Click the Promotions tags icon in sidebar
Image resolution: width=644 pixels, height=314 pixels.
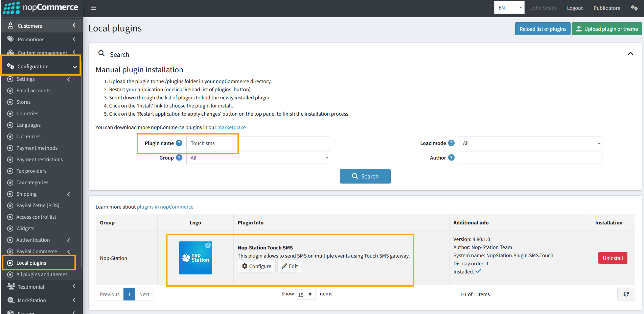tap(10, 39)
